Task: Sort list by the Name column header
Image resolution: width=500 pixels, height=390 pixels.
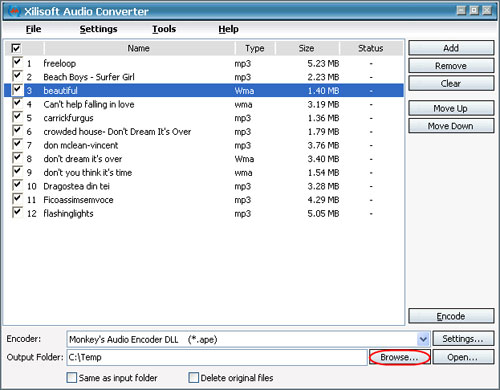Action: [x=139, y=48]
